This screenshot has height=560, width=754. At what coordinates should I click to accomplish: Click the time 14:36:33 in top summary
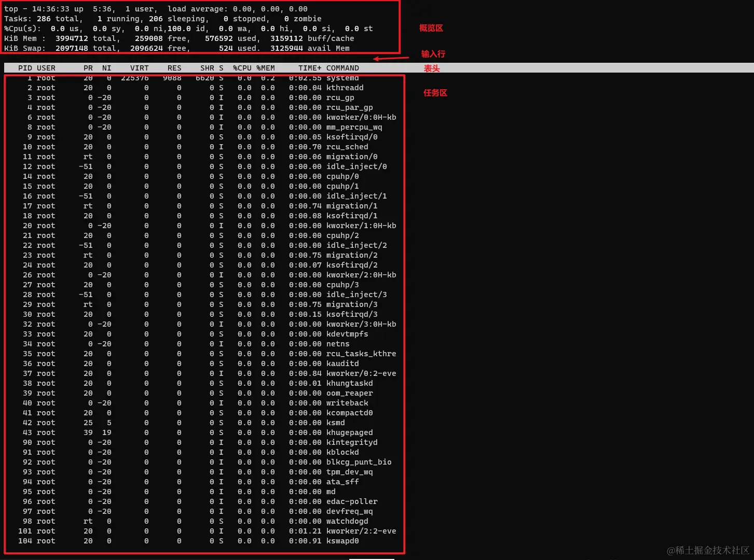pos(50,9)
